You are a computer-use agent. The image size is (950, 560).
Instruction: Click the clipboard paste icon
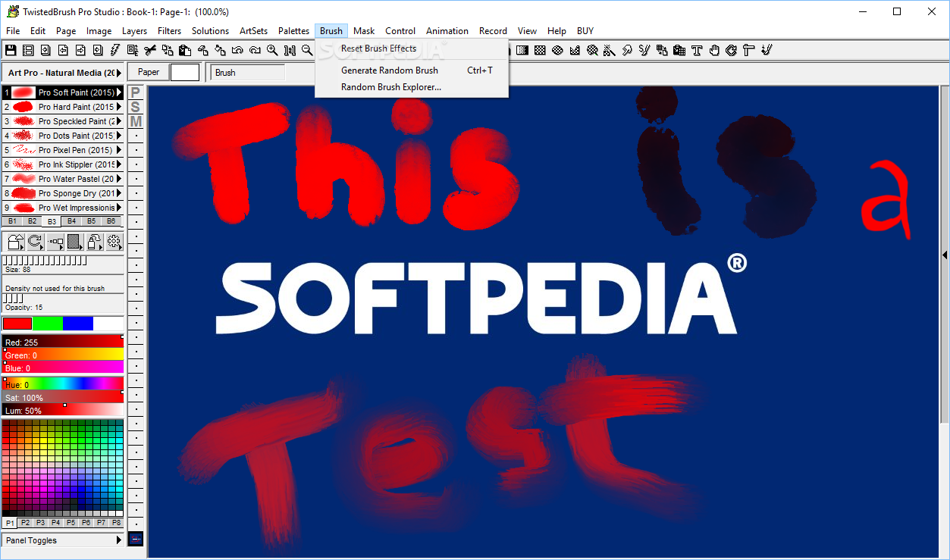click(185, 50)
